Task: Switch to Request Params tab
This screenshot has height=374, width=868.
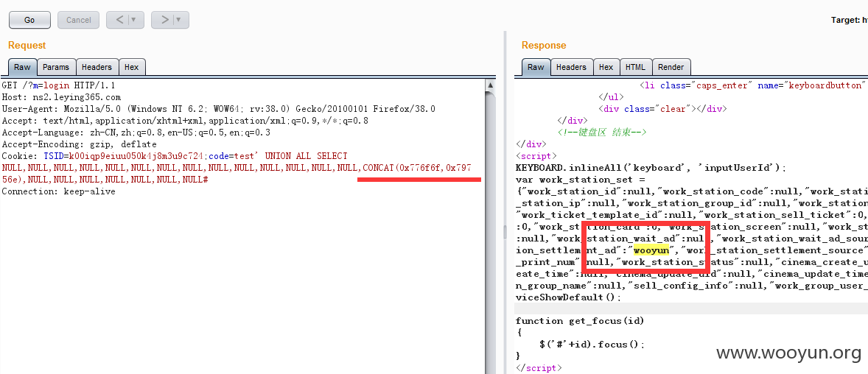Action: [56, 67]
